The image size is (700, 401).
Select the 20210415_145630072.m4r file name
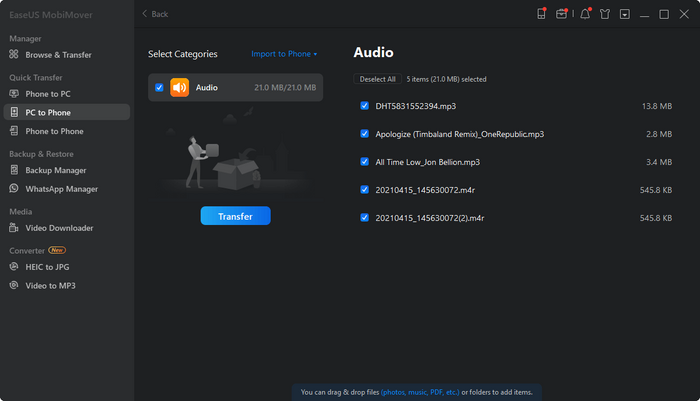(x=425, y=190)
